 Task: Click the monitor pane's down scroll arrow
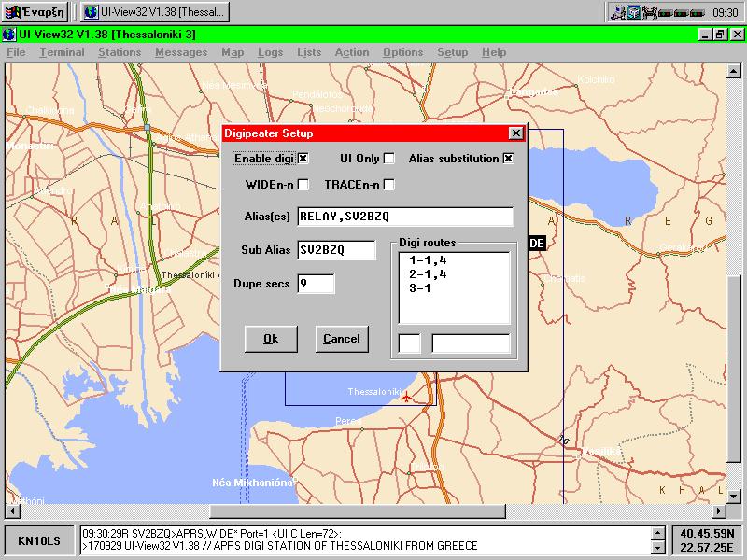pyautogui.click(x=657, y=547)
